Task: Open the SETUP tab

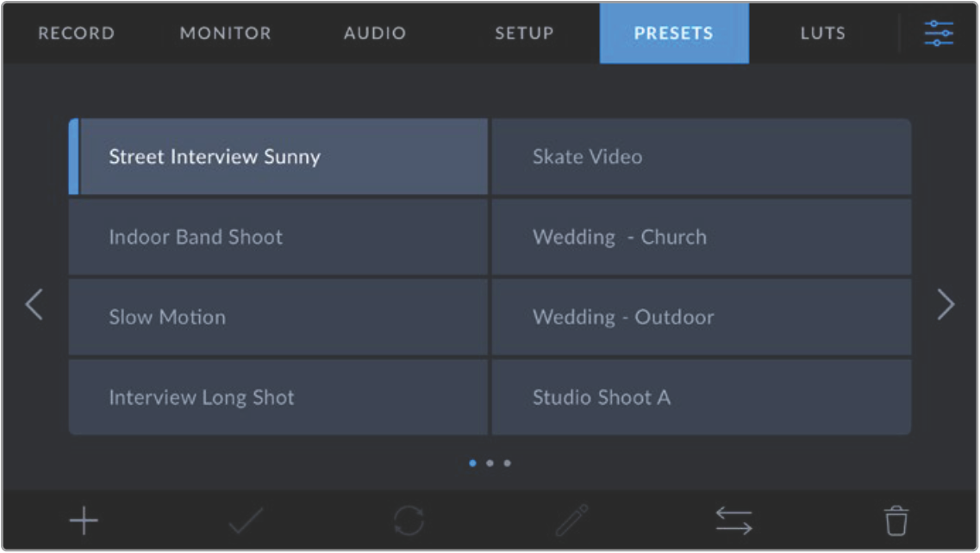Action: point(524,34)
